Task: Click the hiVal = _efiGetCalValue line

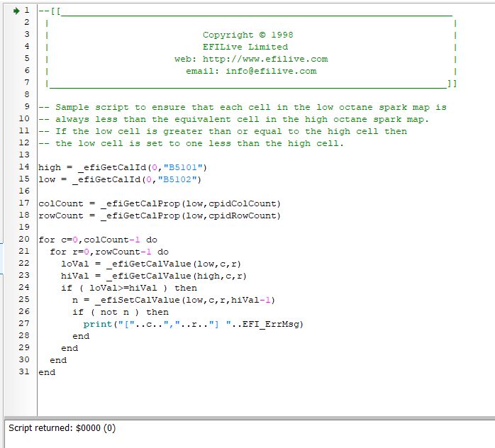Action: click(x=154, y=276)
